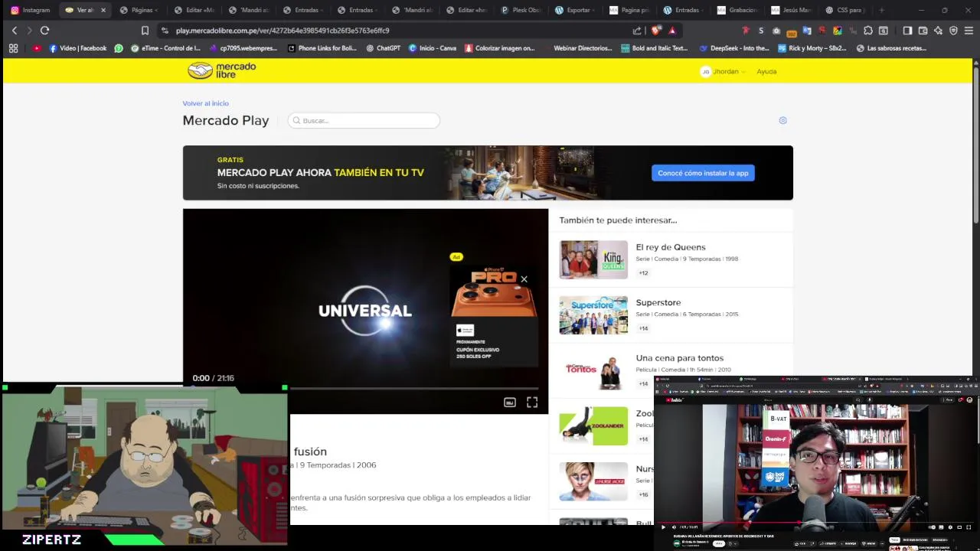Click 'Conocé cómo instalar la app' button
Image resolution: width=980 pixels, height=551 pixels.
tap(703, 173)
